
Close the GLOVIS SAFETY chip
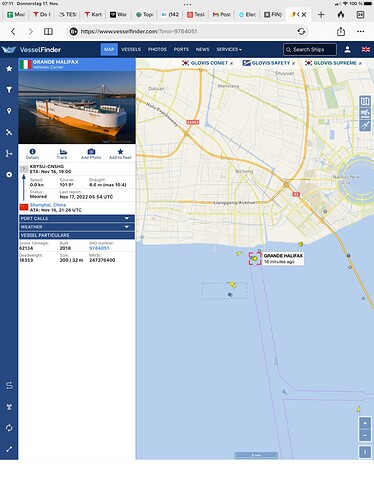point(294,63)
